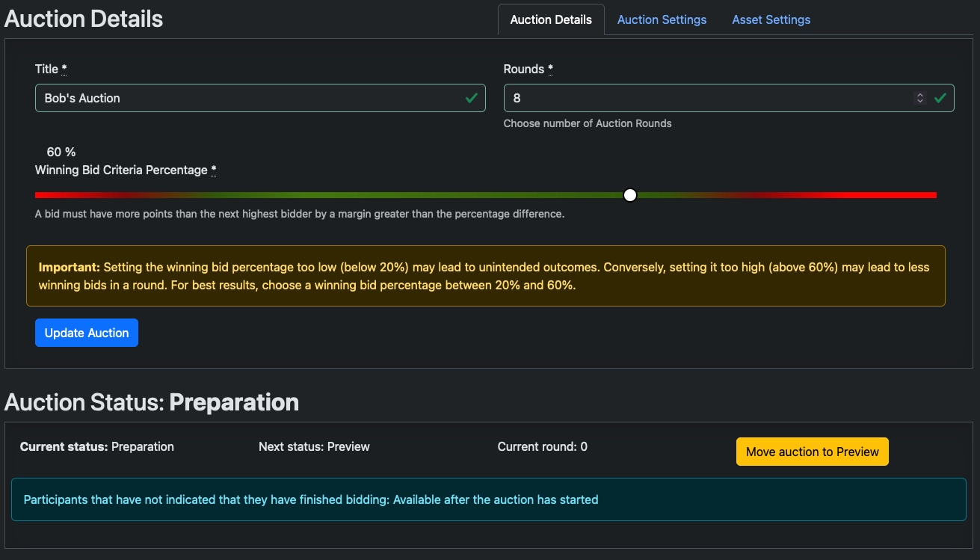Click the Update Auction button
Screen dimensions: 980x560
(x=86, y=332)
